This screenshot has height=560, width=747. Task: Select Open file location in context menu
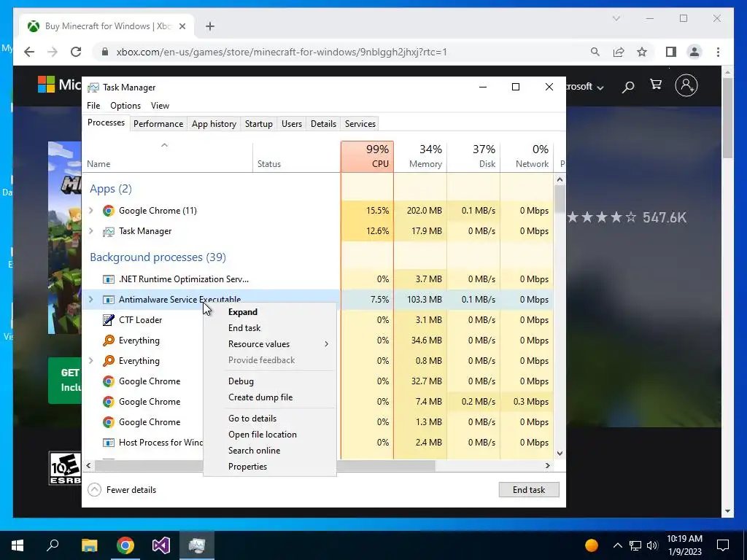pos(270,435)
